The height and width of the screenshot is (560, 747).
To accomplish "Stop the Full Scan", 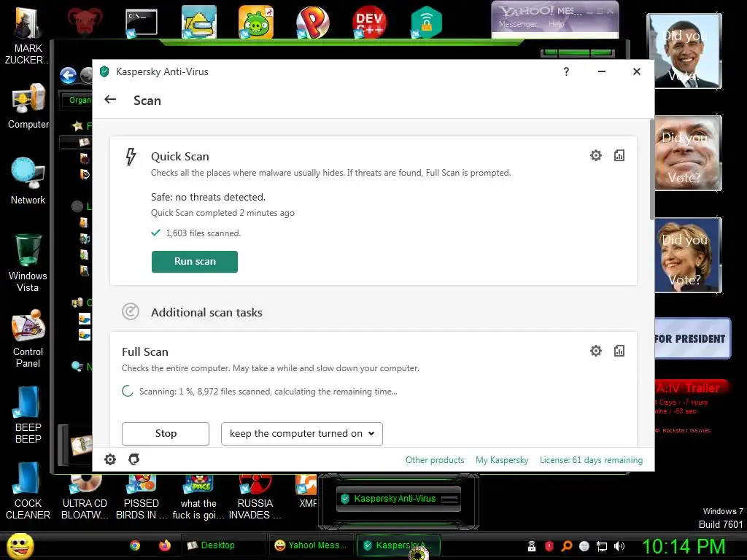I will point(166,433).
